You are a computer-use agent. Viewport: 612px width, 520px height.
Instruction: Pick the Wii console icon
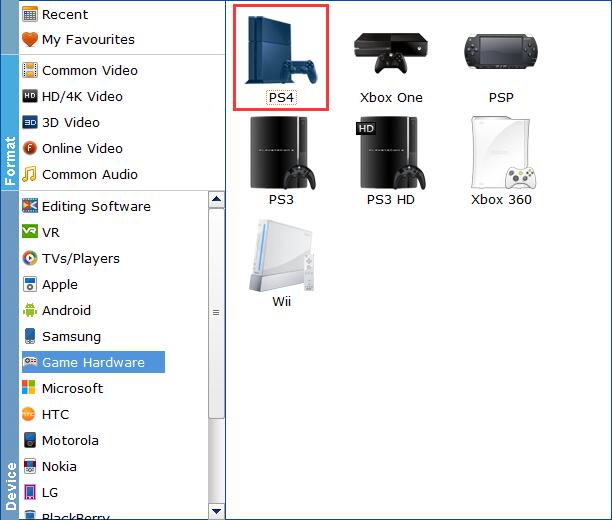coord(281,255)
